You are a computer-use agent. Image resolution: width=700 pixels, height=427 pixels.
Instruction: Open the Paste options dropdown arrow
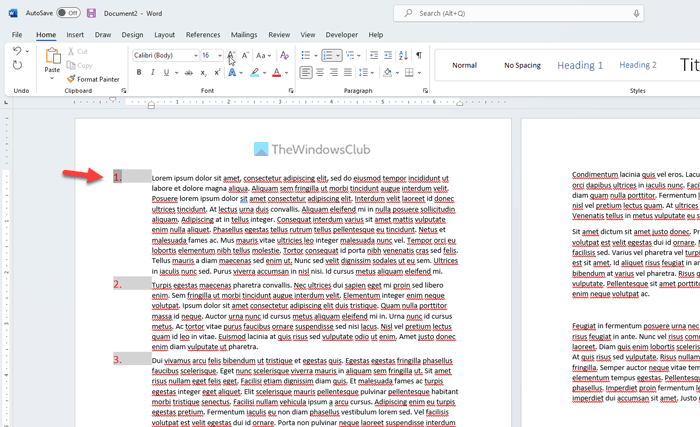(x=52, y=79)
